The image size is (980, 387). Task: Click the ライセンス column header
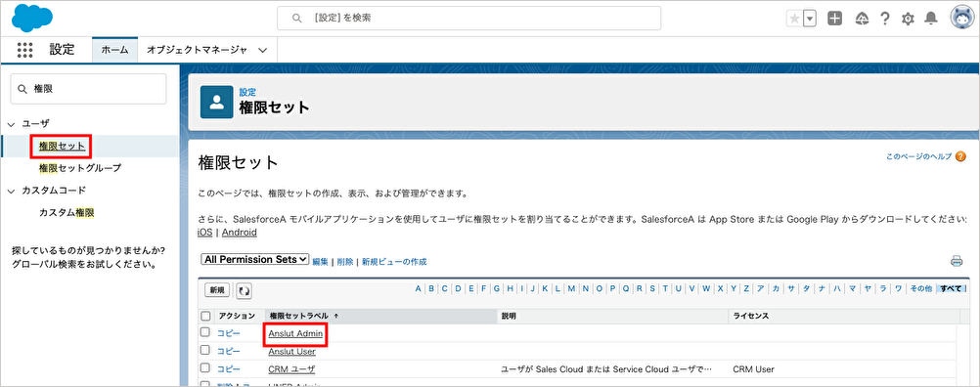point(752,316)
